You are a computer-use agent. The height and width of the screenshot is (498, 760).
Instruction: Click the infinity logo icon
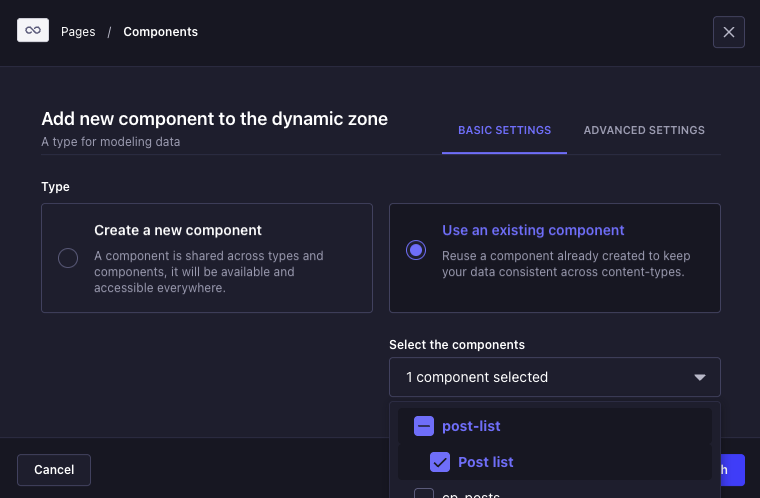(33, 31)
